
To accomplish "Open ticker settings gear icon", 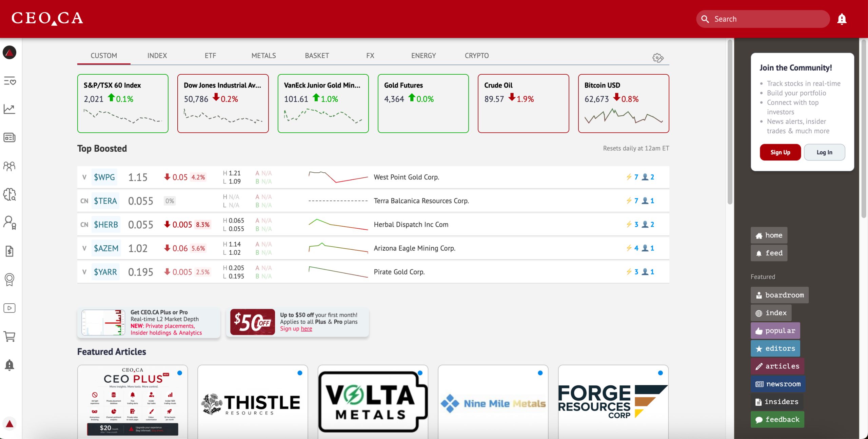I will click(x=658, y=58).
